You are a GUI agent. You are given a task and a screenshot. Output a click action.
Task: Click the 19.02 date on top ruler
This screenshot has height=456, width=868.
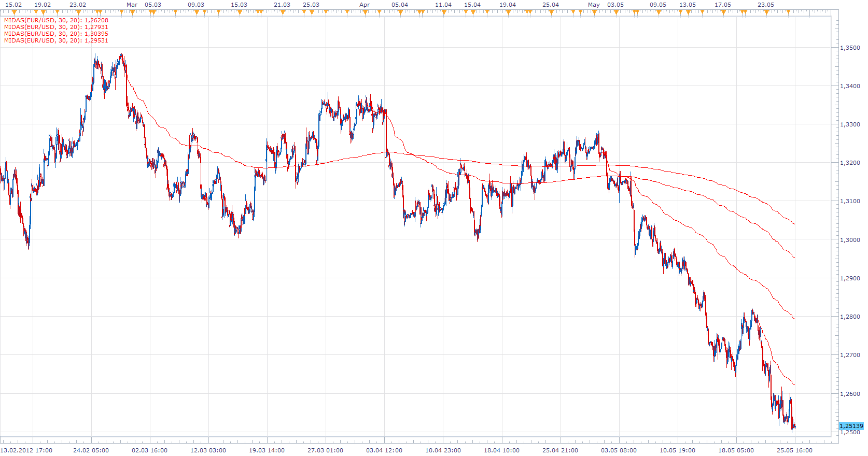(43, 5)
